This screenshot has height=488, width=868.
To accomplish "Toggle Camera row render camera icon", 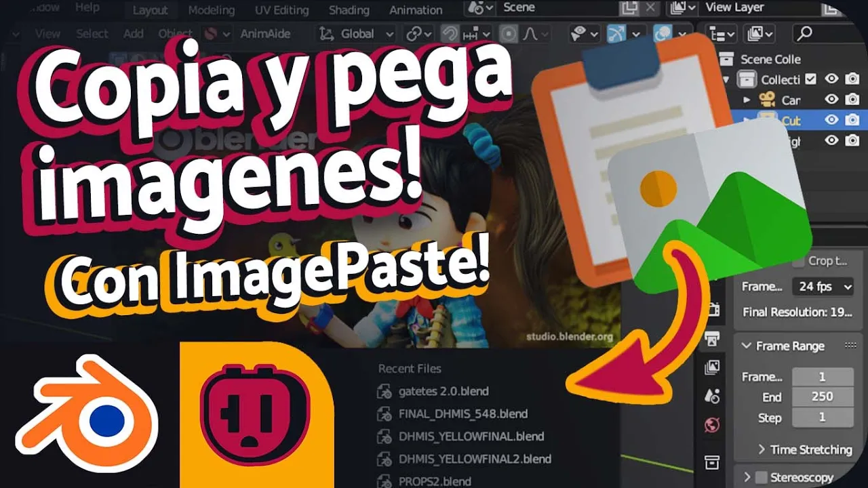I will [x=852, y=100].
